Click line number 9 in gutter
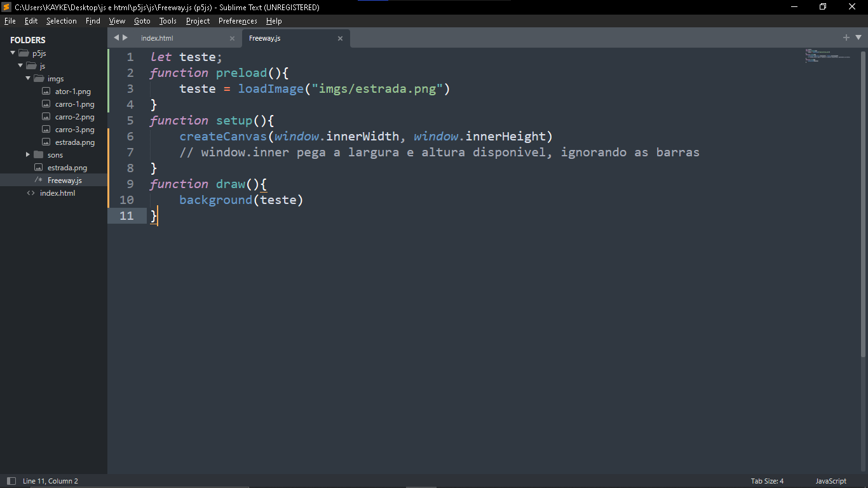Screen dimensions: 868x488 tap(130, 184)
